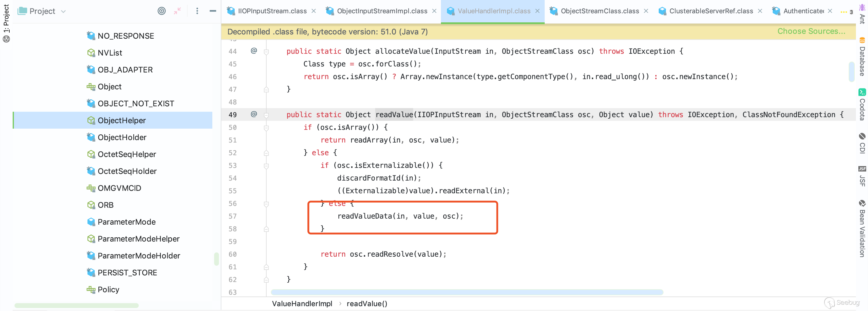The image size is (868, 311).
Task: Open the Ant tool window
Action: click(x=862, y=14)
